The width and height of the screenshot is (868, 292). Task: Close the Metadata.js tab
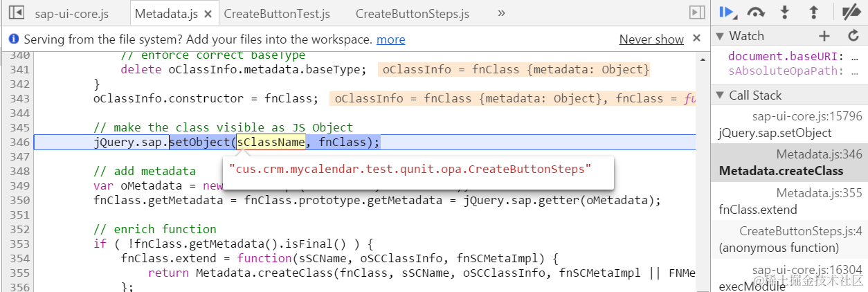[x=209, y=13]
